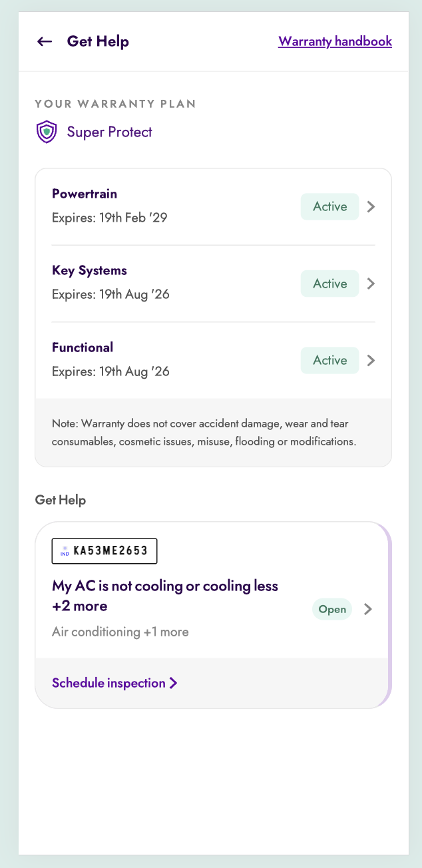Click the Open status badge on the ticket
Viewport: 422px width, 868px height.
point(332,609)
